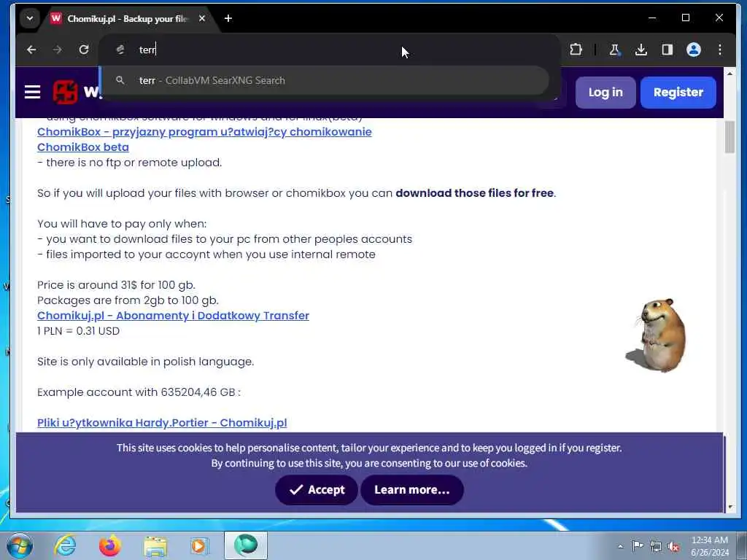
Task: Reload the page with the refresh icon
Action: tap(84, 50)
